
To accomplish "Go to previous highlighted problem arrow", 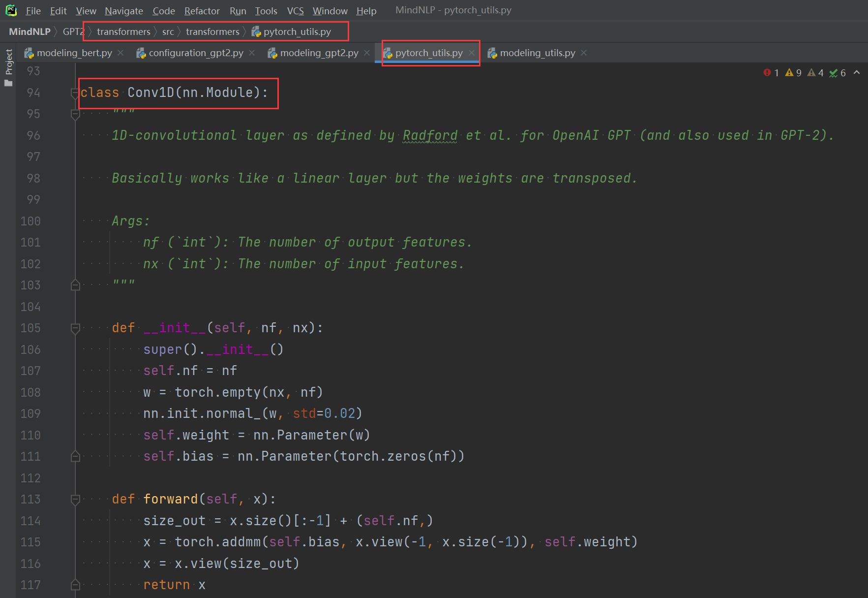I will click(857, 72).
